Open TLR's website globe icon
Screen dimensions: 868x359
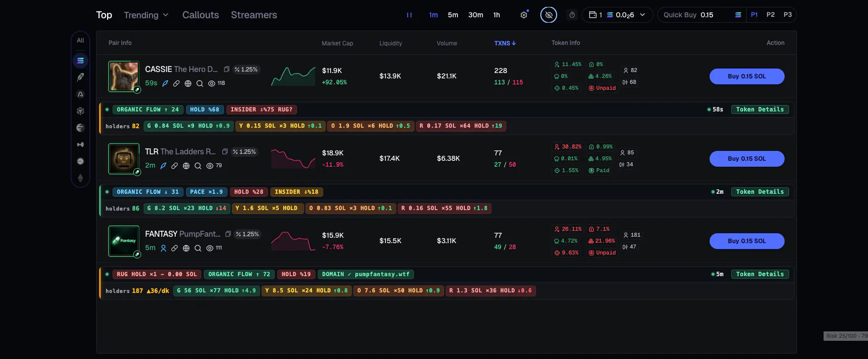click(186, 166)
